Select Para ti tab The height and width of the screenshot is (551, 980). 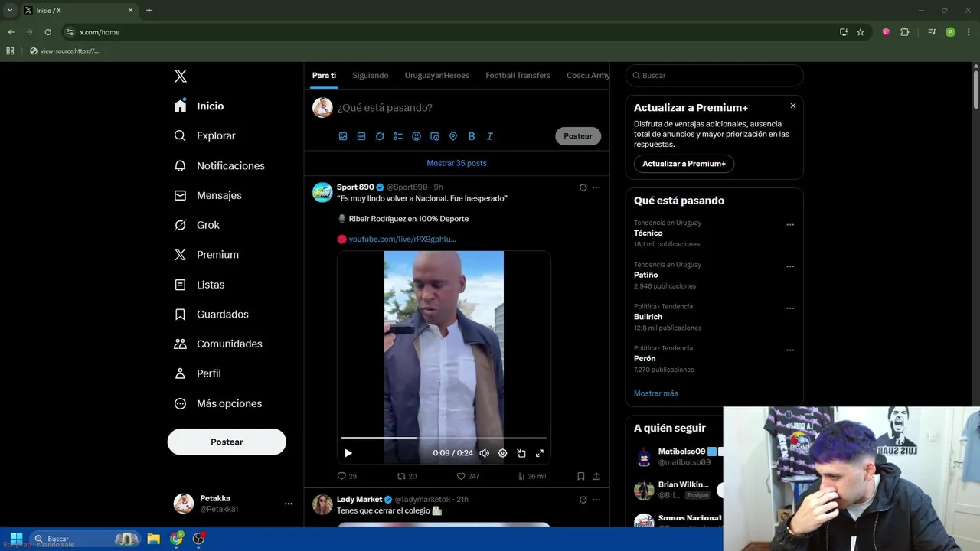(x=324, y=75)
